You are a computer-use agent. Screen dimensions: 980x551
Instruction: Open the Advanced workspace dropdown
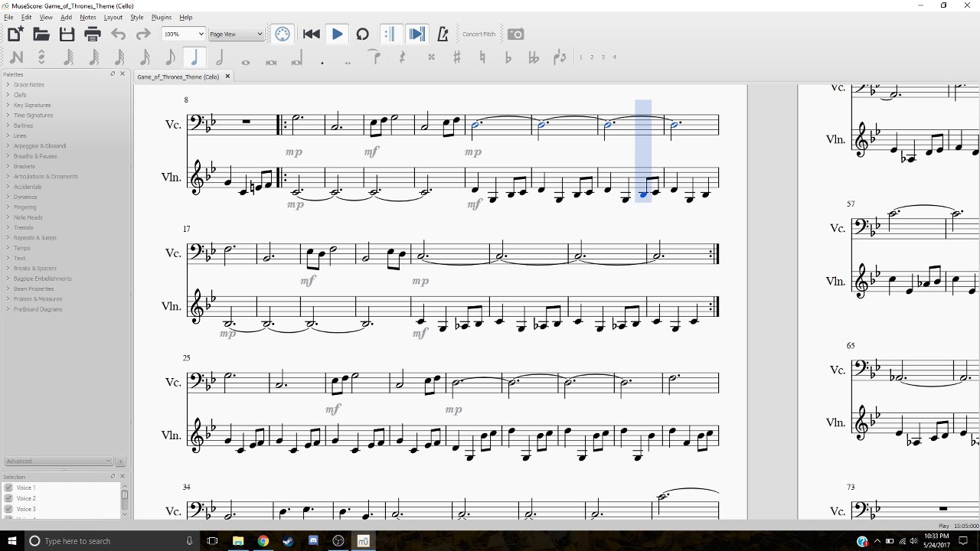coord(58,461)
